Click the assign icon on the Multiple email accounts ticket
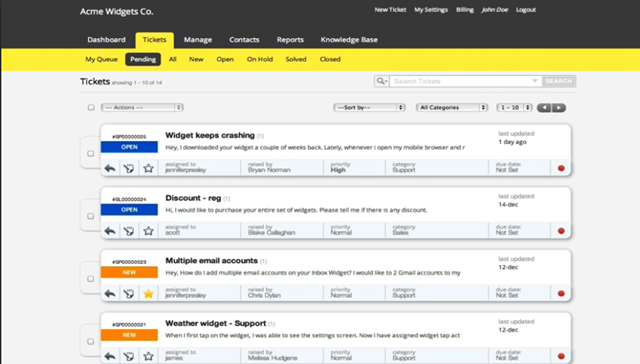This screenshot has height=364, width=640. click(x=129, y=293)
